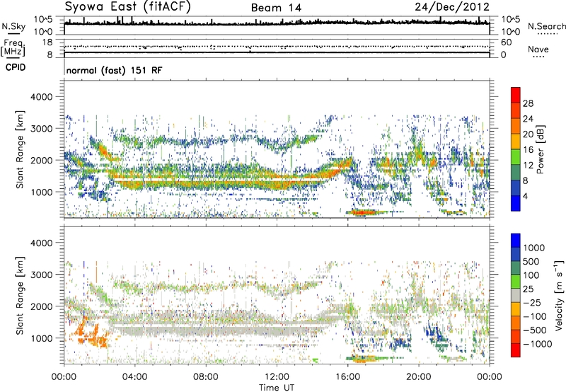Select the 'Beam 14' header label

[276, 8]
